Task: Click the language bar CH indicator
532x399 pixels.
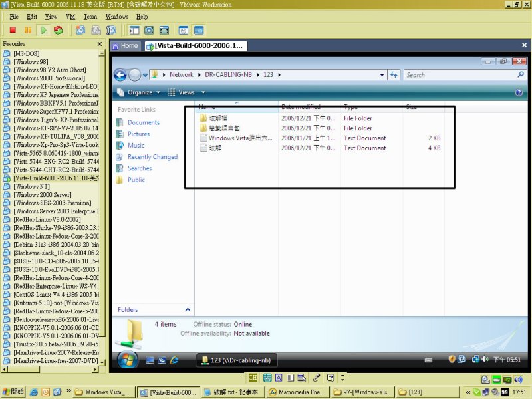Action: [x=253, y=378]
